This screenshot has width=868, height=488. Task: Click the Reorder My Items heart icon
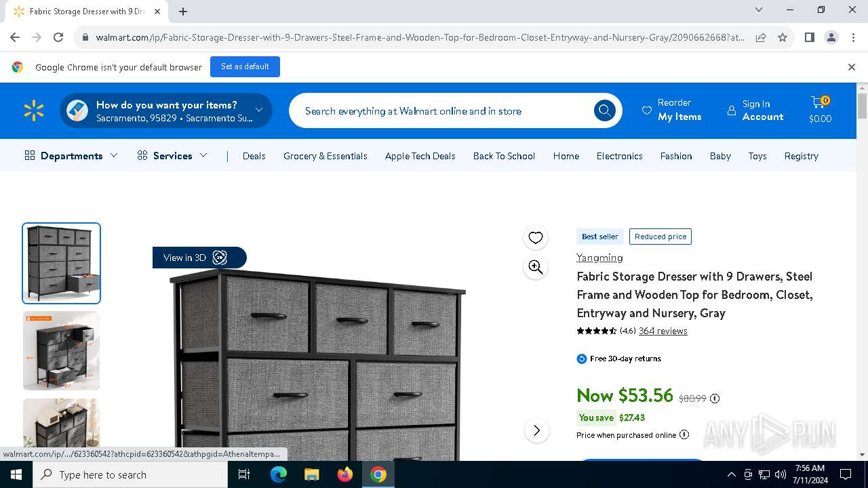point(647,110)
